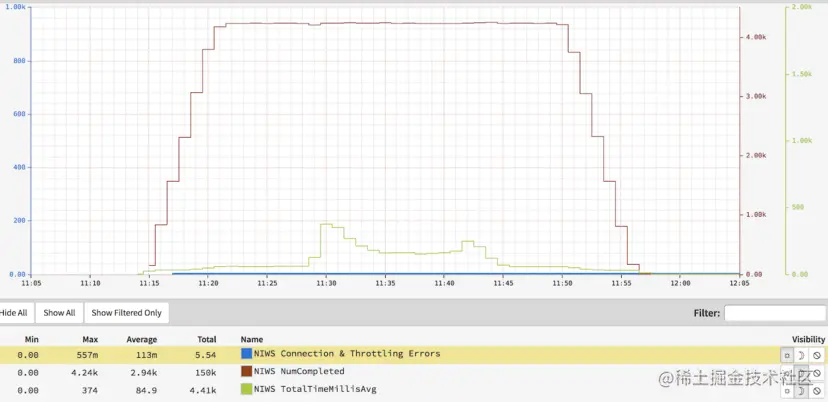Click the blue Connection & Throttling Errors swatch
The image size is (828, 402).
(x=246, y=354)
